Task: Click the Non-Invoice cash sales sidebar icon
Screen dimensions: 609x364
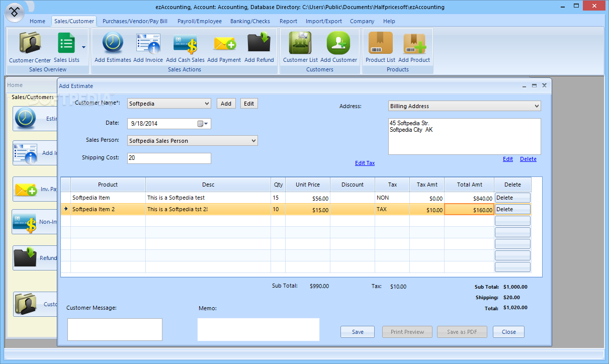Action: (x=24, y=222)
